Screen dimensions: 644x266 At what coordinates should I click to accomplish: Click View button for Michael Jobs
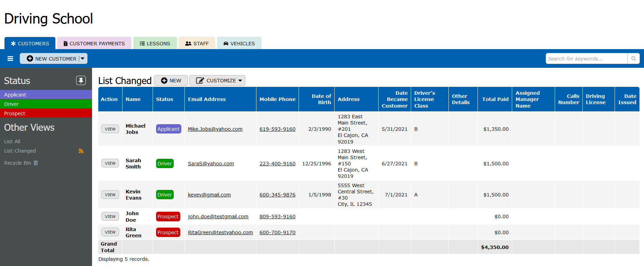[x=110, y=129]
